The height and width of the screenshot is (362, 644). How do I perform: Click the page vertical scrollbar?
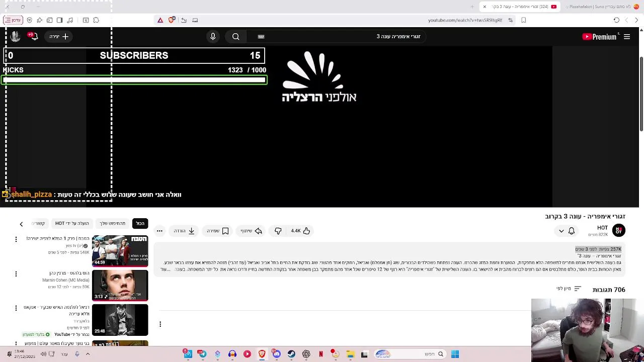641,93
